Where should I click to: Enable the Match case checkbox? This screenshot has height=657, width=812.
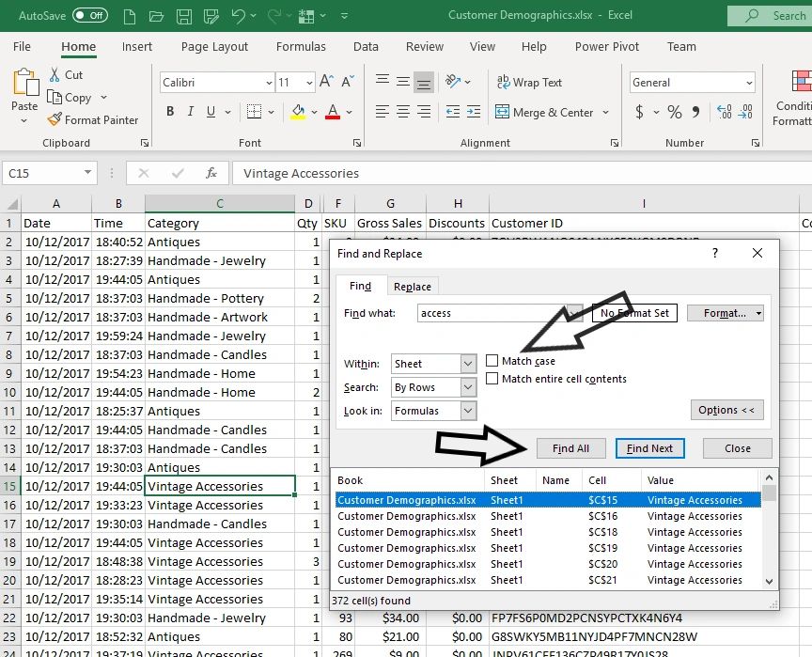tap(492, 361)
